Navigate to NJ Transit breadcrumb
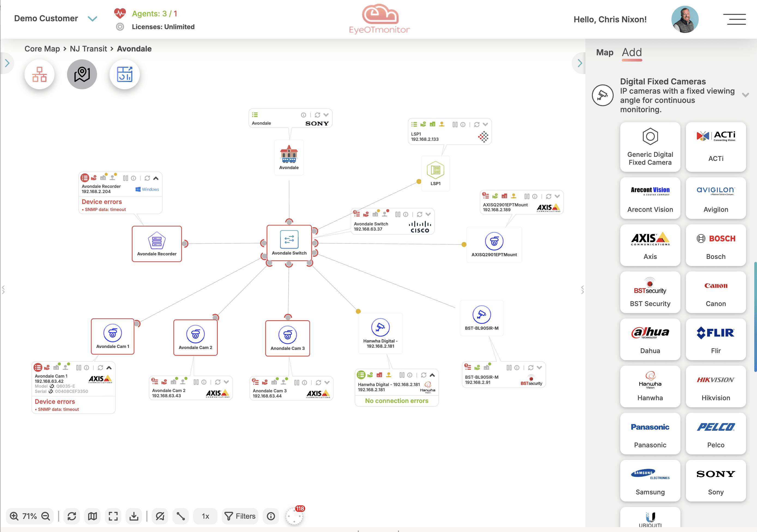Screen dimensions: 757x532 88,49
